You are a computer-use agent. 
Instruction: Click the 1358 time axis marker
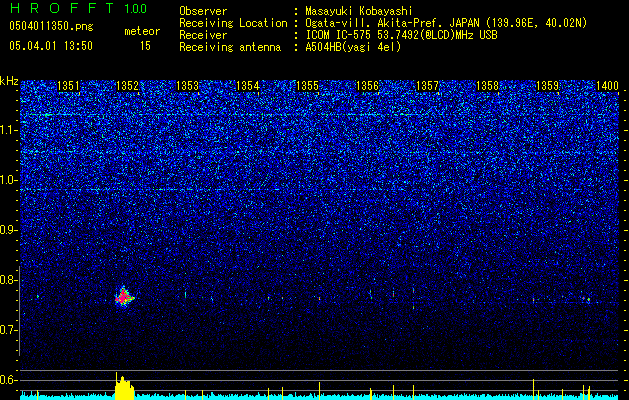click(487, 86)
